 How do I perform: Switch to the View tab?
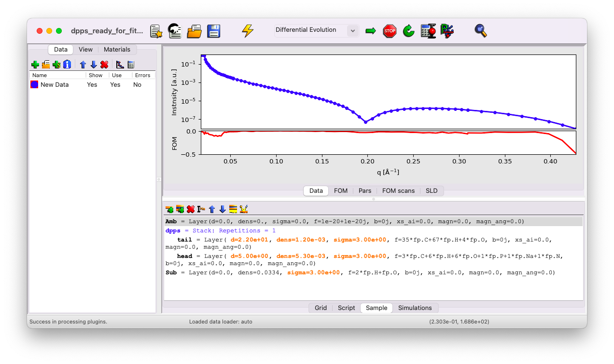(x=85, y=49)
